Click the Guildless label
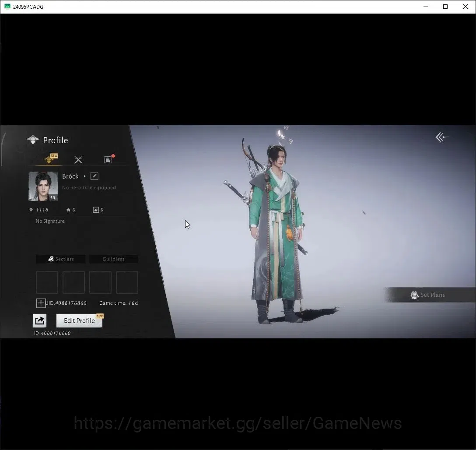Image resolution: width=476 pixels, height=450 pixels. (x=114, y=259)
